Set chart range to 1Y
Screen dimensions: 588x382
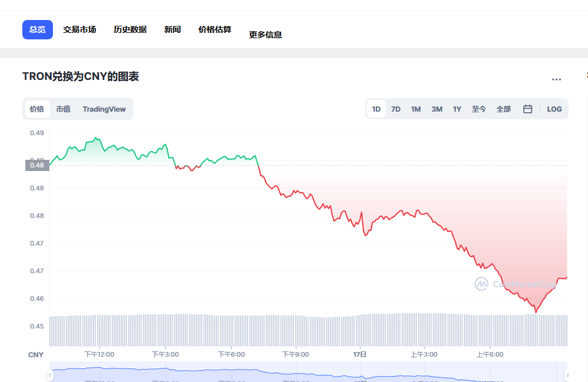click(x=457, y=109)
